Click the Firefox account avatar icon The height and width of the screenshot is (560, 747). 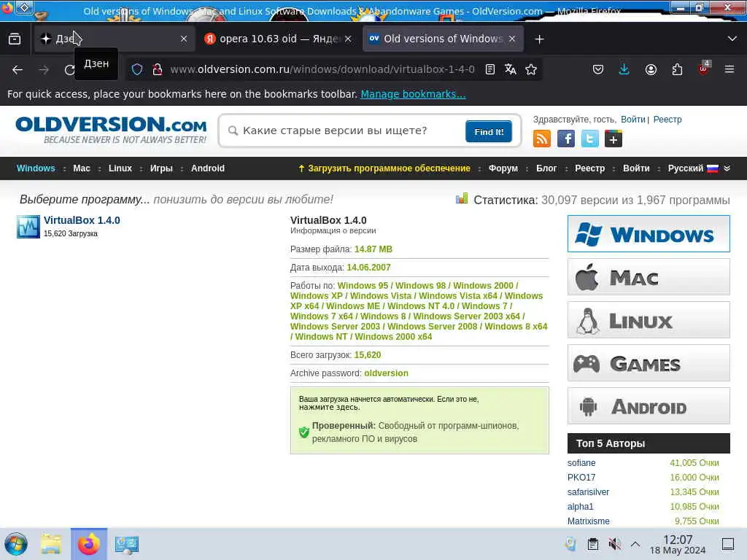click(x=651, y=69)
